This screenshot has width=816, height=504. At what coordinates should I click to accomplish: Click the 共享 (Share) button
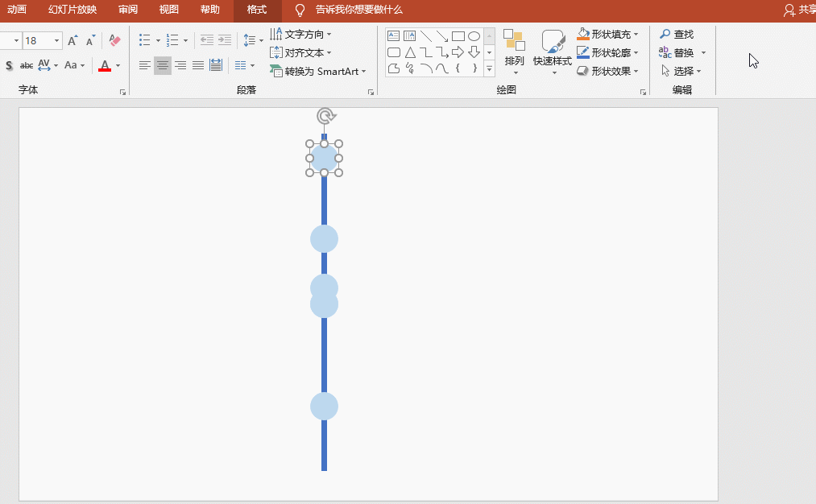click(x=801, y=10)
